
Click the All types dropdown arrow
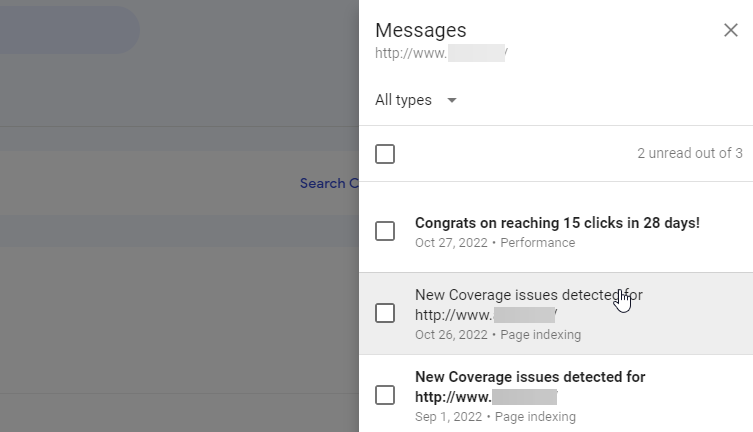point(451,100)
